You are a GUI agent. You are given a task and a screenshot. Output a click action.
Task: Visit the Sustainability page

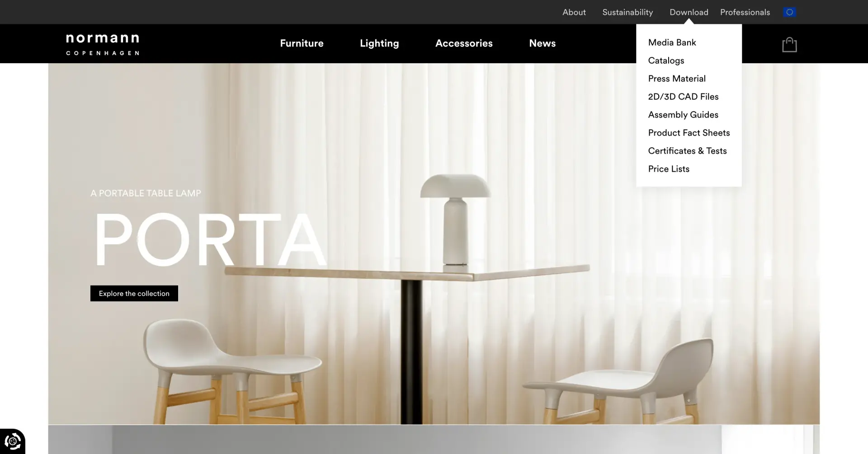point(627,12)
